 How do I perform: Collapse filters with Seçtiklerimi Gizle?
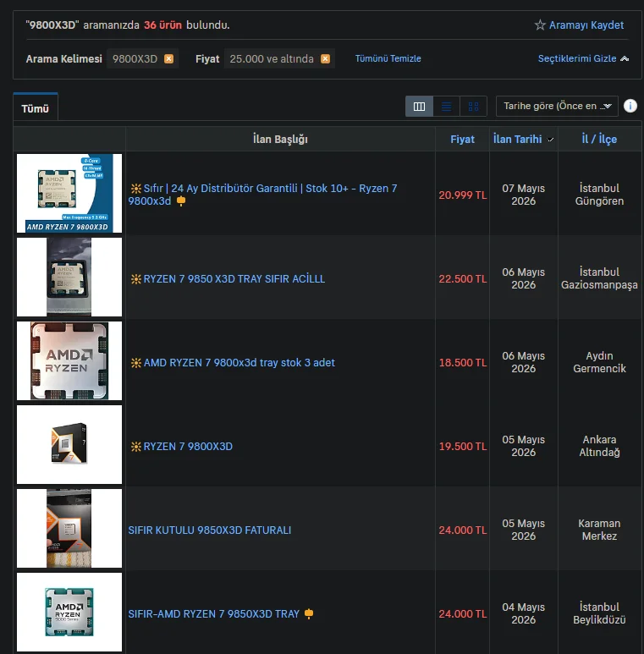583,59
